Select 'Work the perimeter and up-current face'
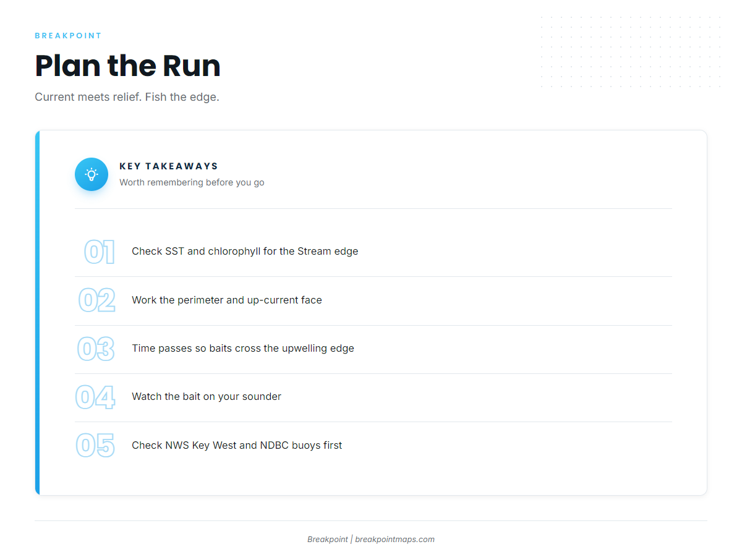 [227, 300]
